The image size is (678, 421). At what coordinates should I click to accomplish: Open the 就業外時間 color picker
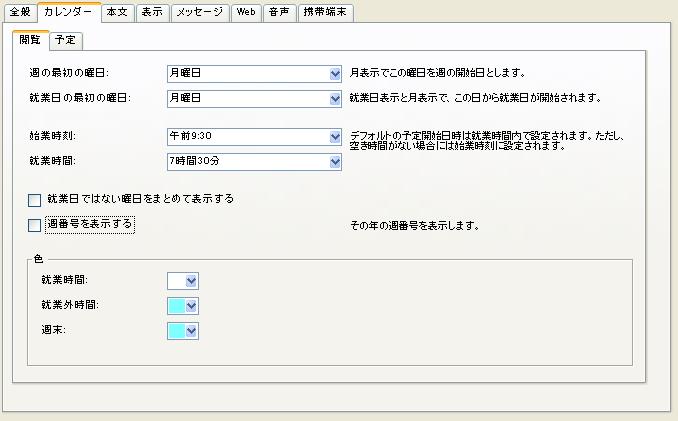(x=183, y=306)
